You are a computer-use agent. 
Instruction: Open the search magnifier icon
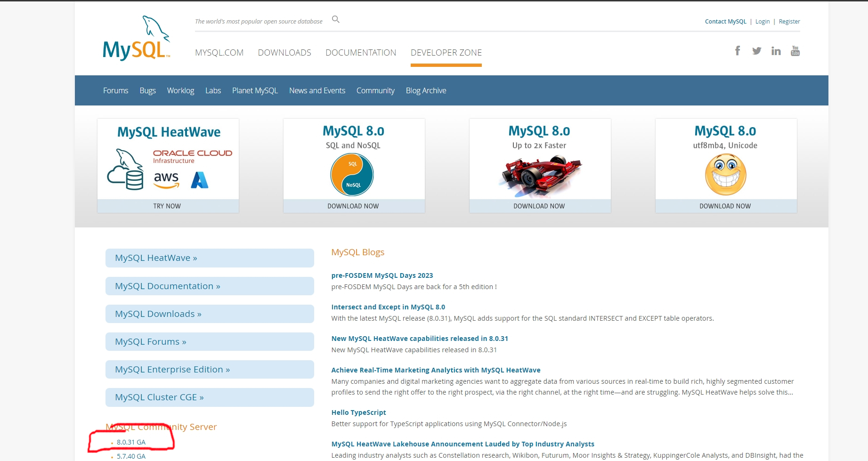pyautogui.click(x=335, y=19)
